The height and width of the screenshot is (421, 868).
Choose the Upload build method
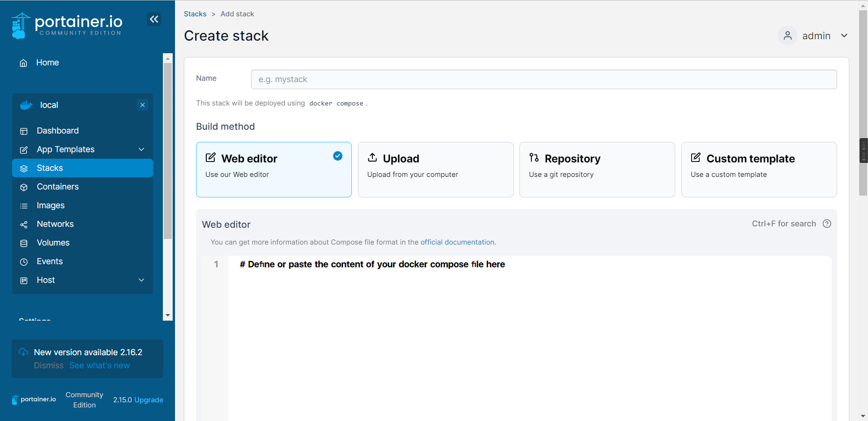pos(435,169)
